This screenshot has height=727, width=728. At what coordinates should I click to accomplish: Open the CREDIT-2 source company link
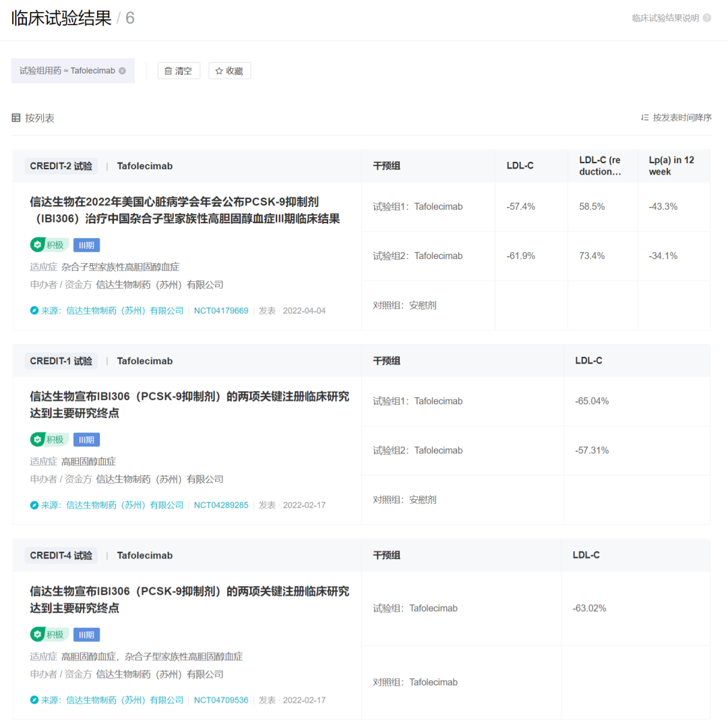click(125, 310)
